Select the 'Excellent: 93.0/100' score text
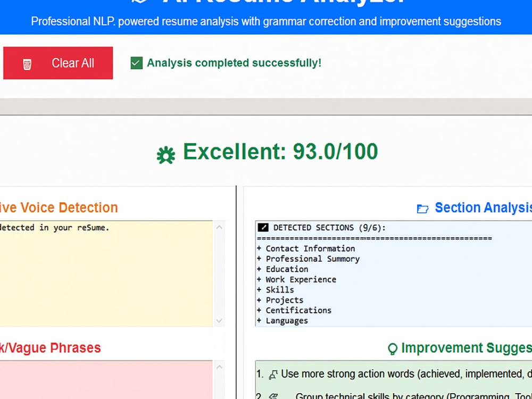The width and height of the screenshot is (532, 399). click(x=280, y=152)
